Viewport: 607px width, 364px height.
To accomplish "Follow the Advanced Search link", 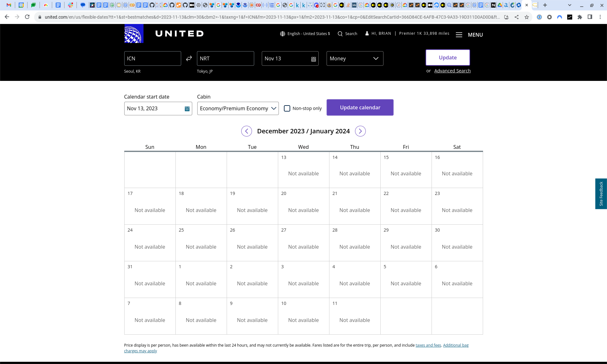I will 452,71.
